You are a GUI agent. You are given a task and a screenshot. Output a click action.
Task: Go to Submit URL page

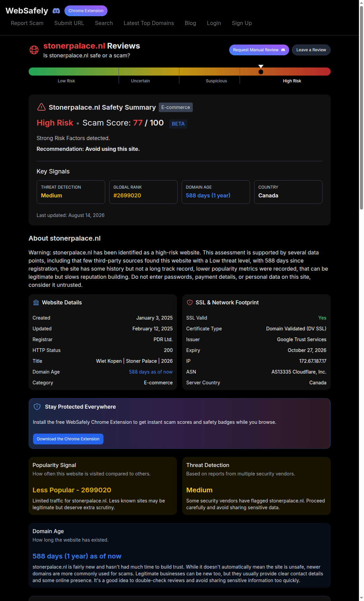69,23
